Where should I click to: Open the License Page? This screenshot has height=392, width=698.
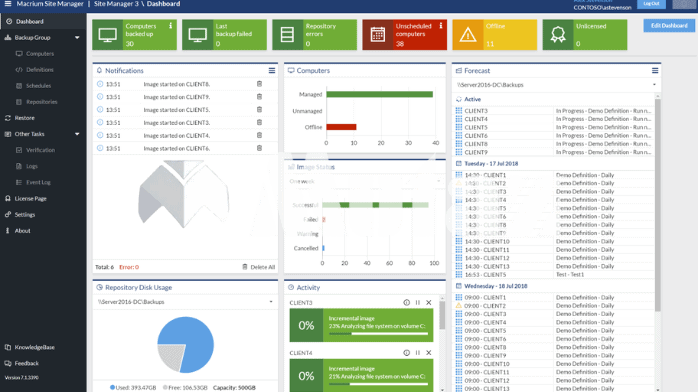coord(30,198)
